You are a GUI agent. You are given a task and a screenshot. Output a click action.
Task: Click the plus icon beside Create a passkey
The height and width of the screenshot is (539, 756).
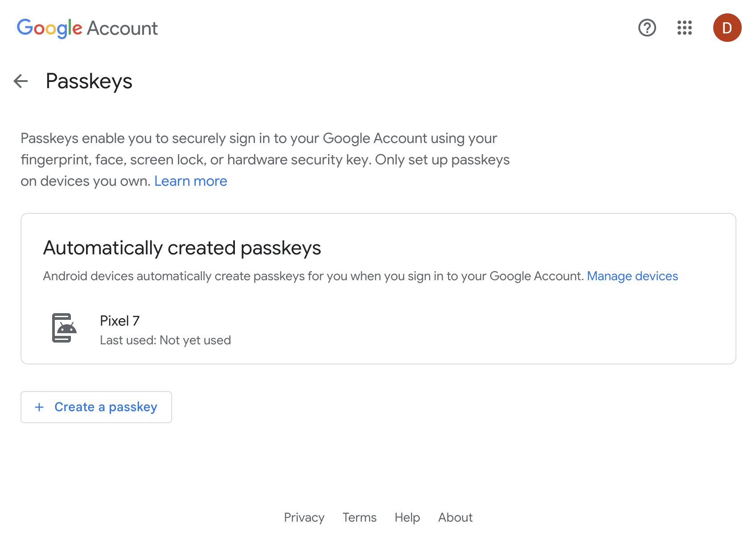pos(39,407)
